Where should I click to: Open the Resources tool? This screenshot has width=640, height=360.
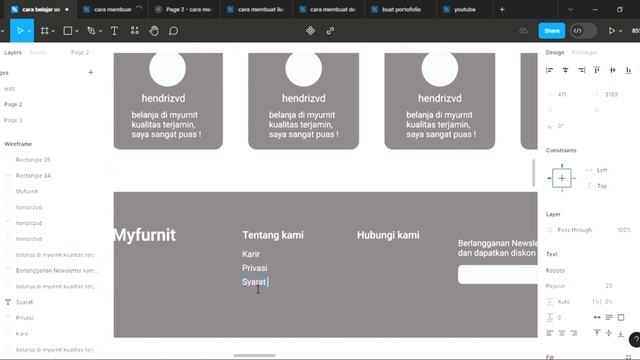[x=135, y=31]
